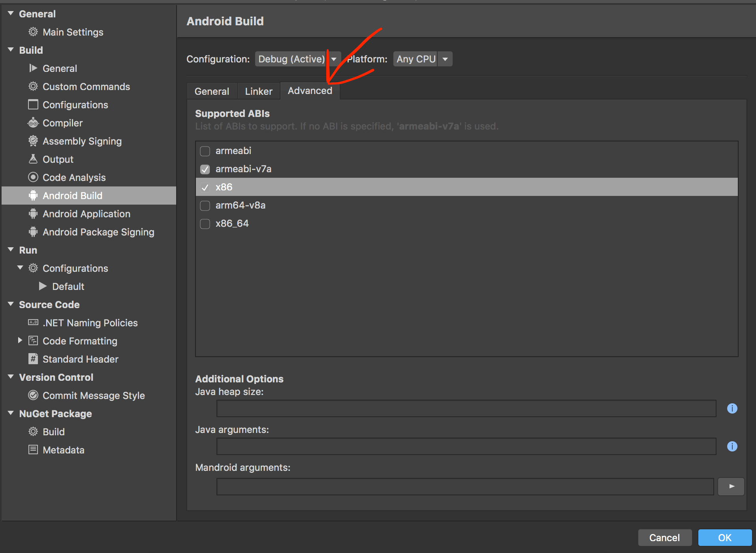
Task: Click inside the Java arguments field
Action: click(466, 446)
